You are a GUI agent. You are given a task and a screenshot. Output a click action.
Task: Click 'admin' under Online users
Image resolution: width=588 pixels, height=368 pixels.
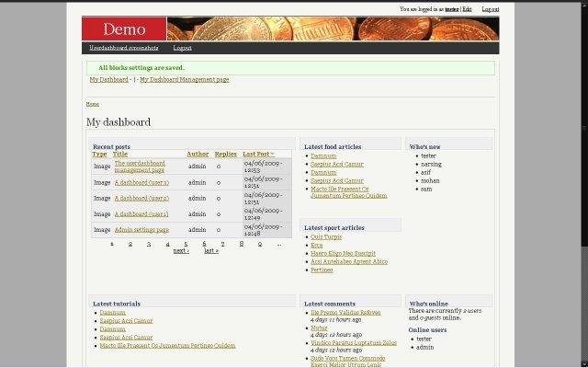pyautogui.click(x=425, y=348)
